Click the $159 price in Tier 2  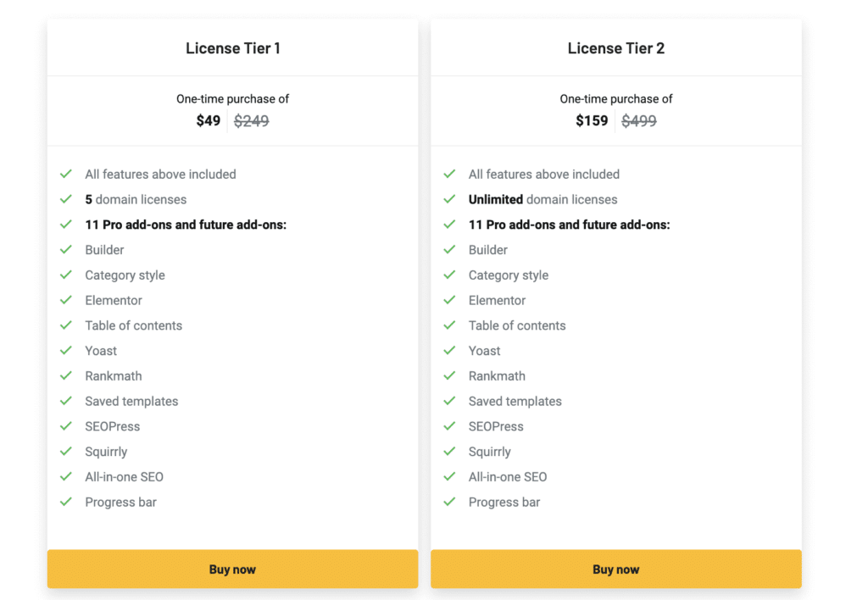tap(592, 121)
